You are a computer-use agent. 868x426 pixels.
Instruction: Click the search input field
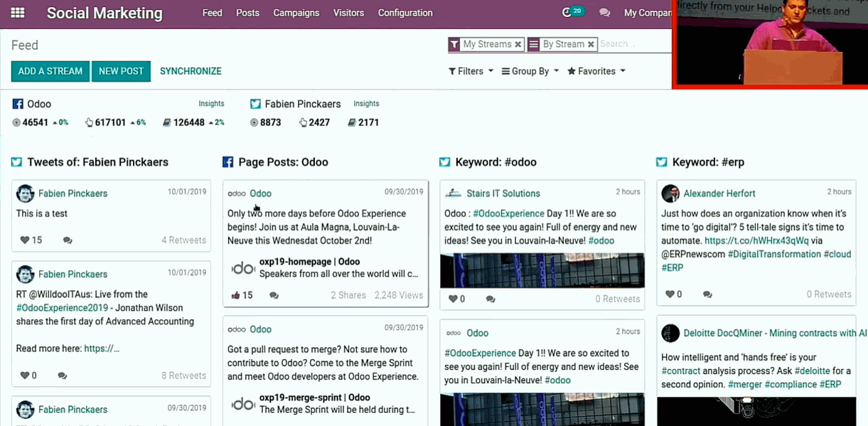tap(633, 44)
